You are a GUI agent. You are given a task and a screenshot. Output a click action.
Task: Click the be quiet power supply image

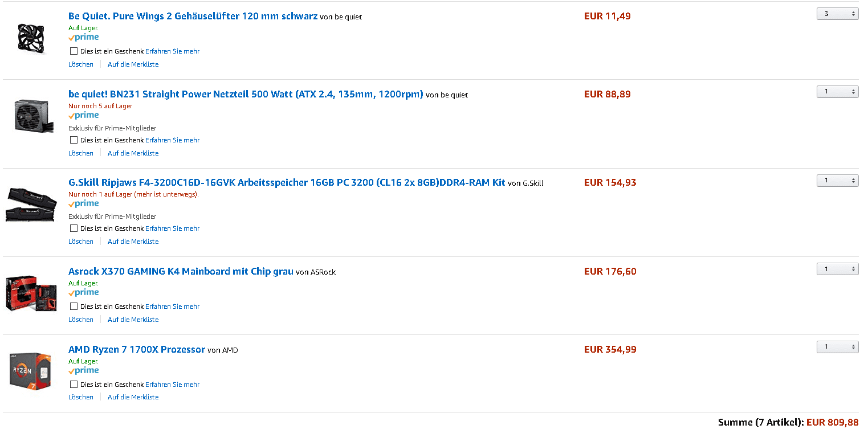(x=31, y=116)
